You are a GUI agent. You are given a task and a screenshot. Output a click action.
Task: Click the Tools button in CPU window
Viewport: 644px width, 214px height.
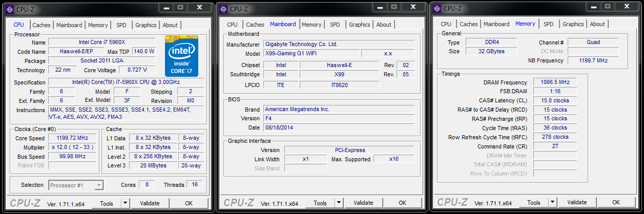click(x=107, y=203)
